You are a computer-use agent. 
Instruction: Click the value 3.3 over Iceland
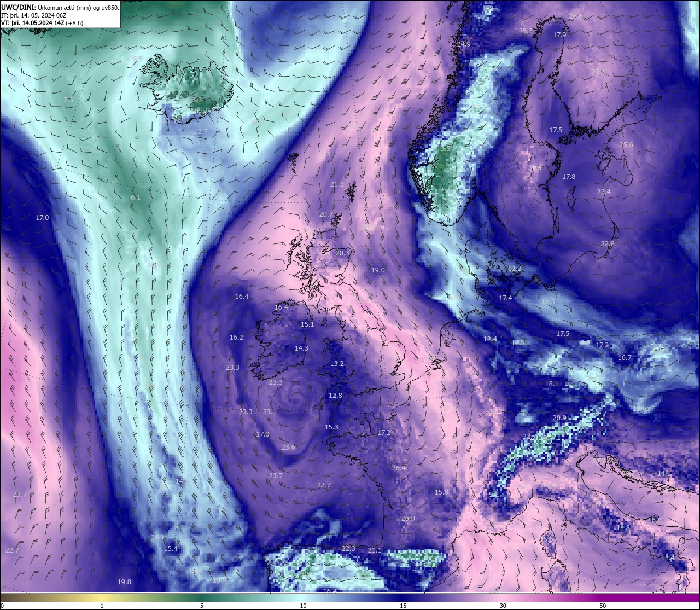coord(197,100)
